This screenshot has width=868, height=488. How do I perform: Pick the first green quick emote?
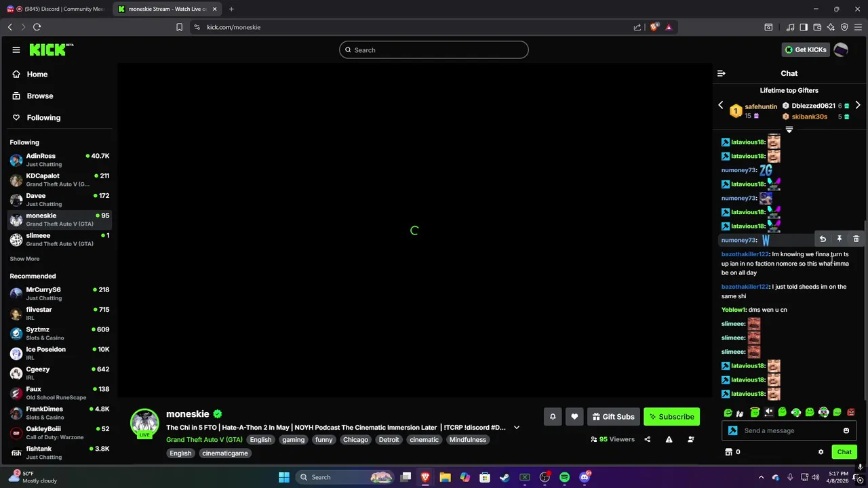click(728, 412)
